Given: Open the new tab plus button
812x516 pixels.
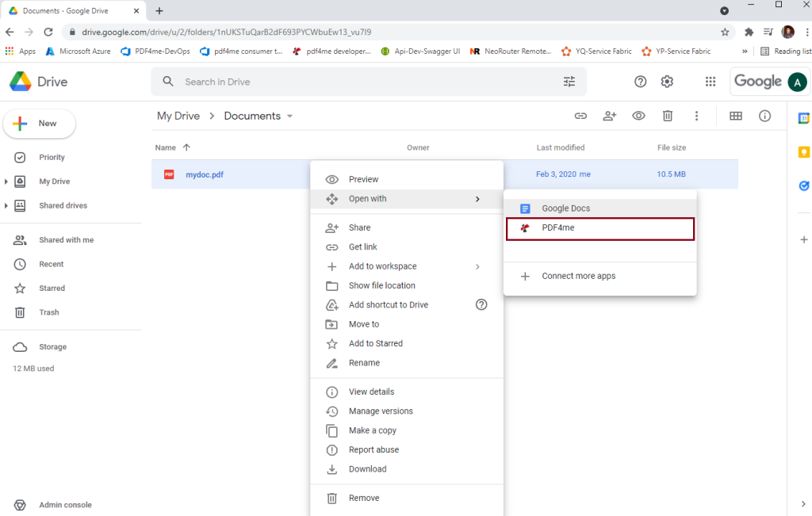Looking at the screenshot, I should pyautogui.click(x=159, y=11).
